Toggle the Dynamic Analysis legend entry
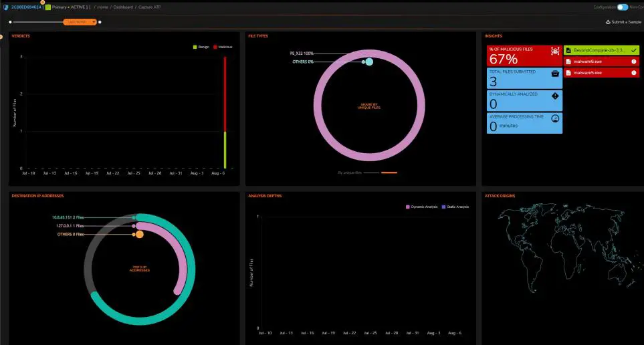Viewport: 644px width, 345px height. pos(422,207)
